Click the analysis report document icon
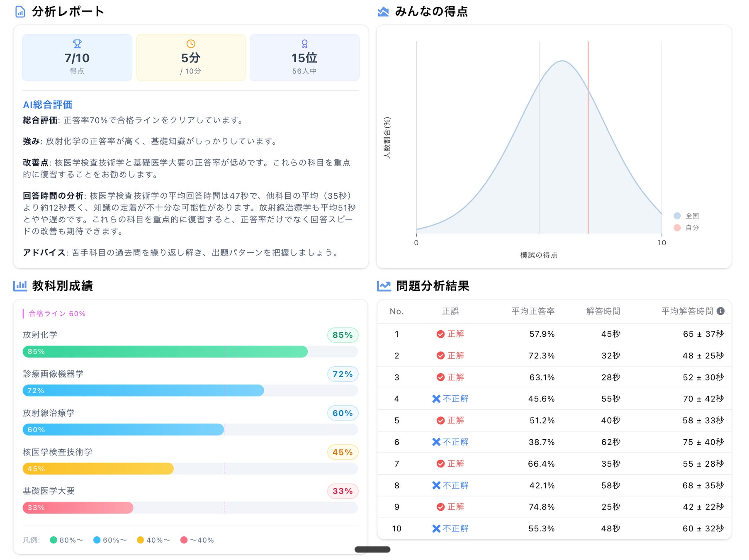Image resolution: width=749 pixels, height=560 pixels. point(20,12)
